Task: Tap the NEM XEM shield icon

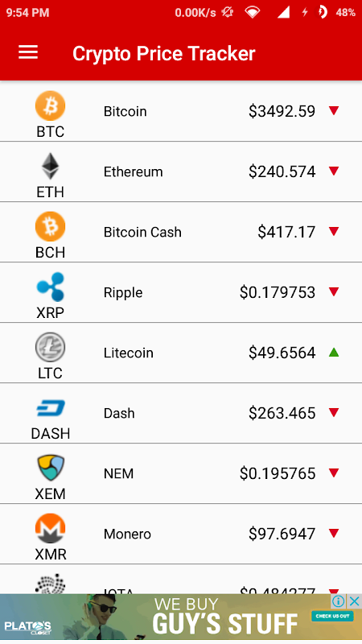Action: pos(50,468)
